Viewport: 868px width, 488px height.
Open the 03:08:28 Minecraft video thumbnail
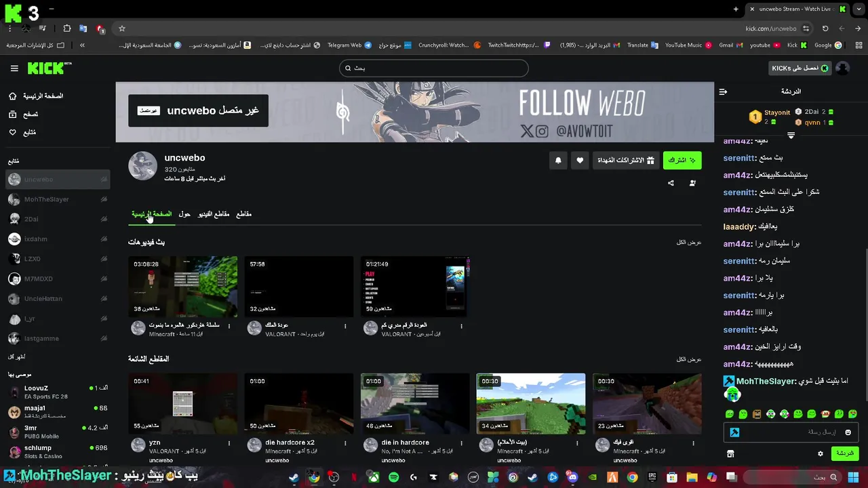pos(183,287)
